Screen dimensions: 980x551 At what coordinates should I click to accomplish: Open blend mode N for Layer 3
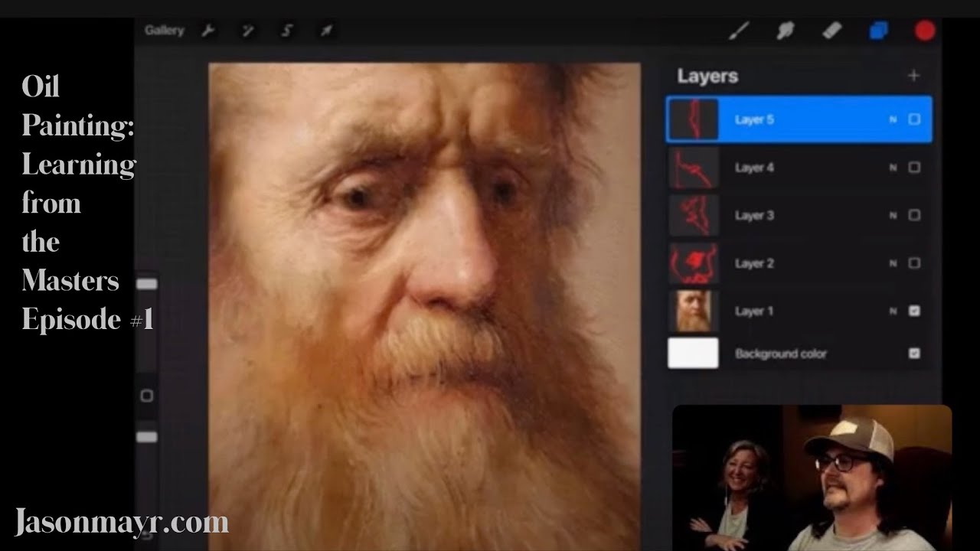click(893, 215)
